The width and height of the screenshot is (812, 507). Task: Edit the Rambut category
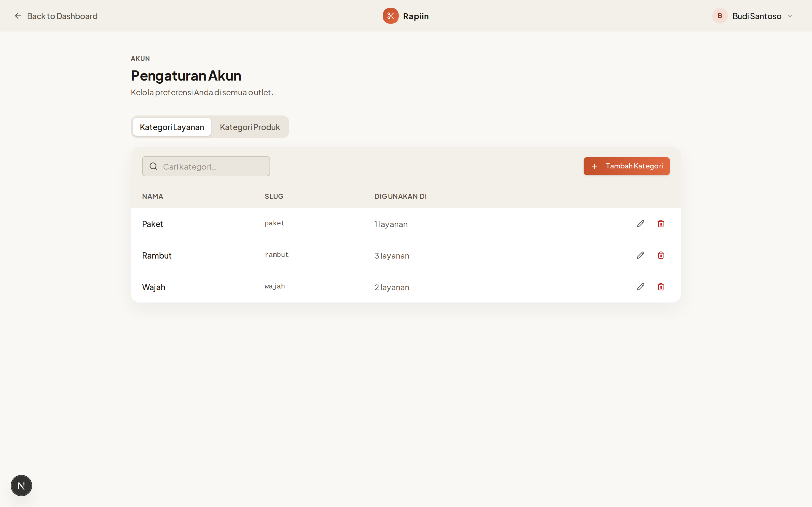(x=640, y=255)
